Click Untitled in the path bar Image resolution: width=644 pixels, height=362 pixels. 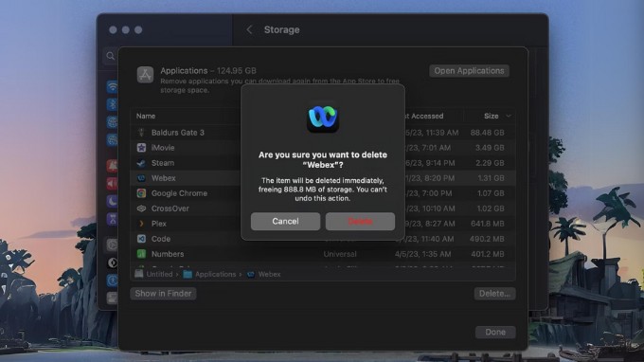pos(159,274)
